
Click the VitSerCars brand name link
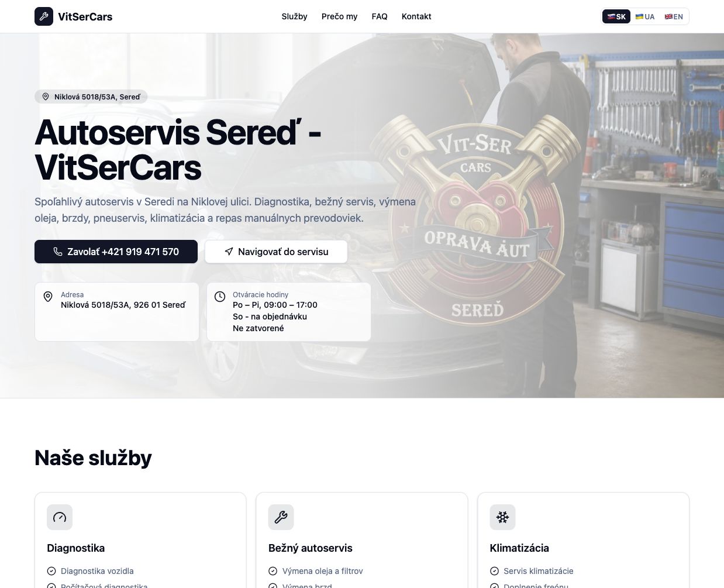(x=85, y=16)
